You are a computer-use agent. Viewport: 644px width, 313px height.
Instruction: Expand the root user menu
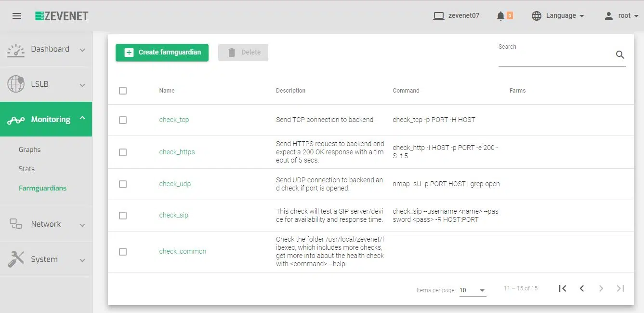621,16
